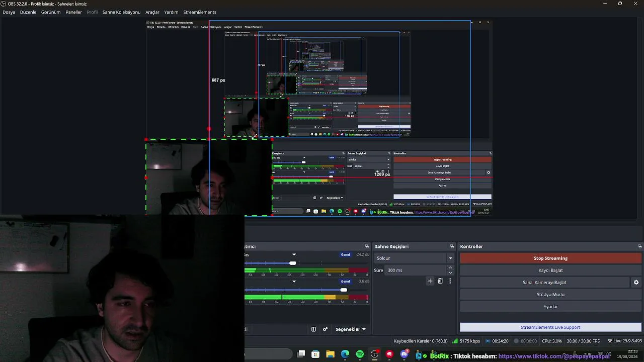The width and height of the screenshot is (644, 362).
Task: Open Genel dropdown for the -24.2 dB channel
Action: 345,254
